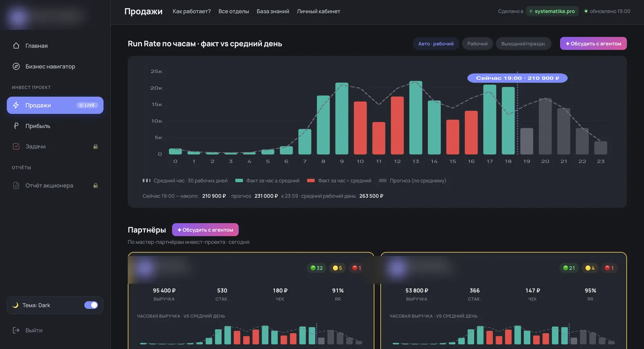Click the logout arrow icon beside Выйти

coord(16,330)
